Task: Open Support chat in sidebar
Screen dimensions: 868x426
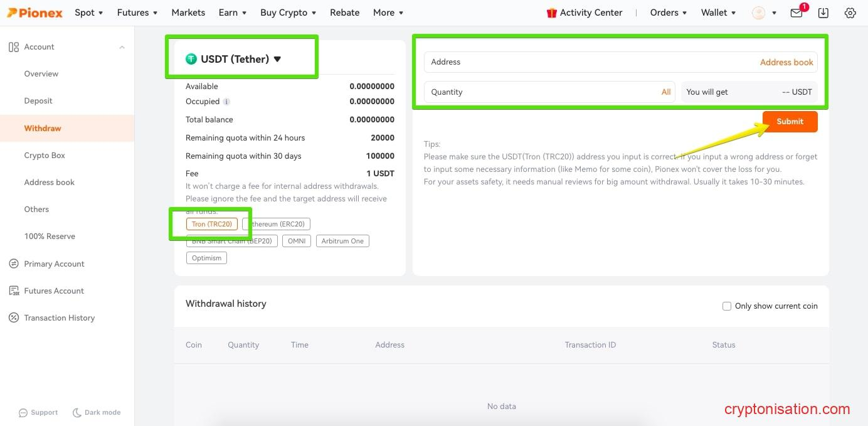Action: pyautogui.click(x=38, y=412)
